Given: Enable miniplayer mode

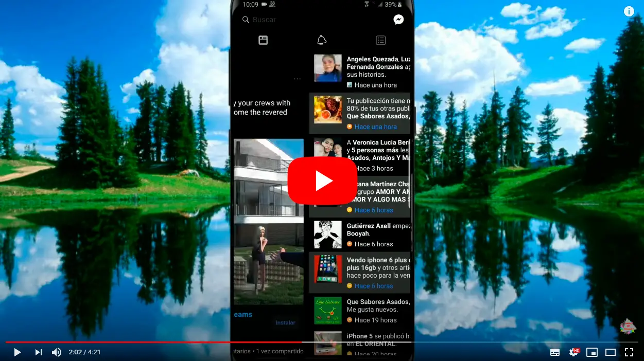Looking at the screenshot, I should click(592, 352).
